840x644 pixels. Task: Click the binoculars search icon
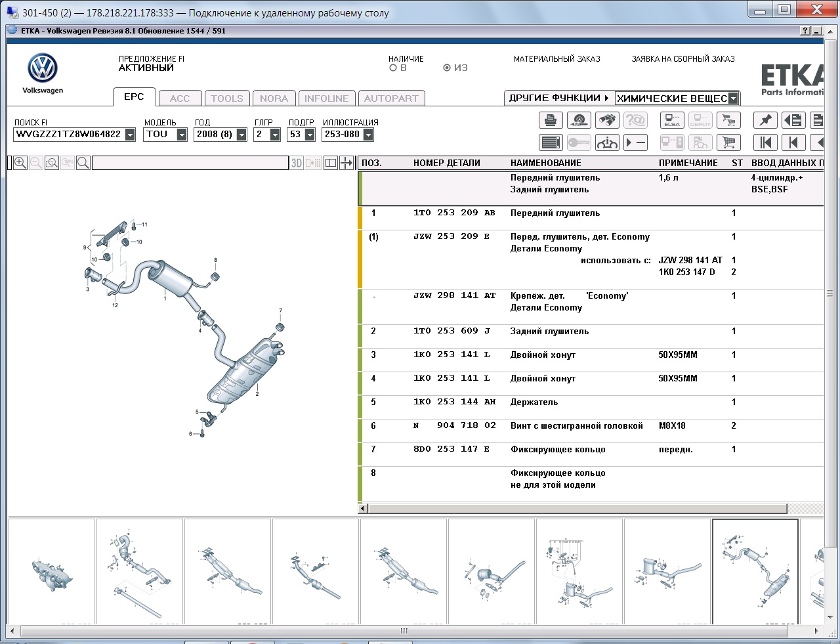(607, 120)
